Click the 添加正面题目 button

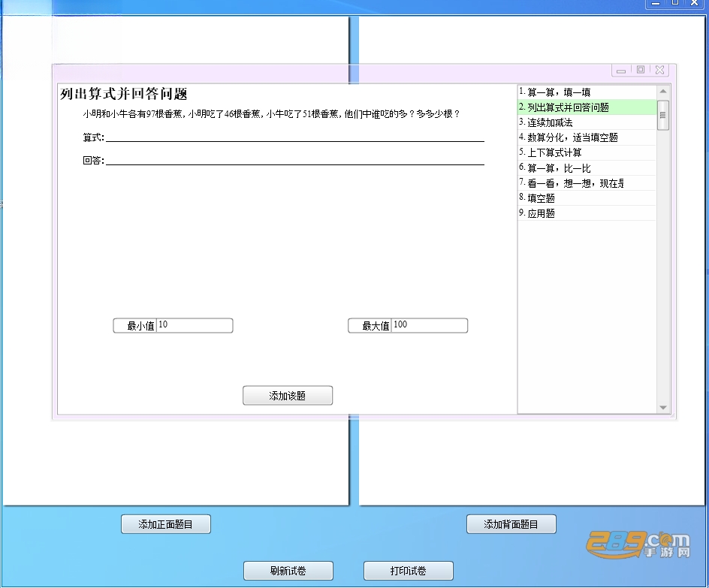pyautogui.click(x=166, y=524)
